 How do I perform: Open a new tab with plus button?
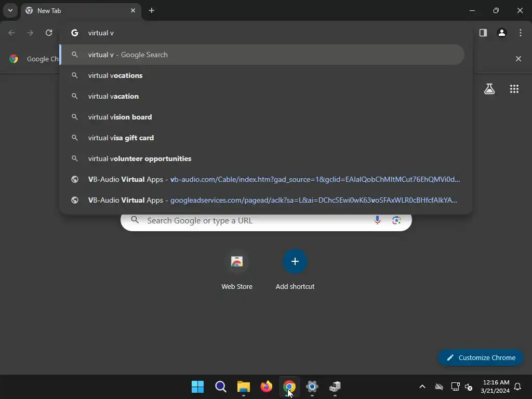152,10
